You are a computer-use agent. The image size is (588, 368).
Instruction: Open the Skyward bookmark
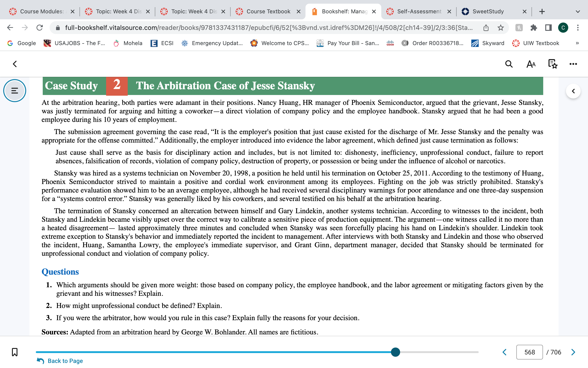point(488,43)
